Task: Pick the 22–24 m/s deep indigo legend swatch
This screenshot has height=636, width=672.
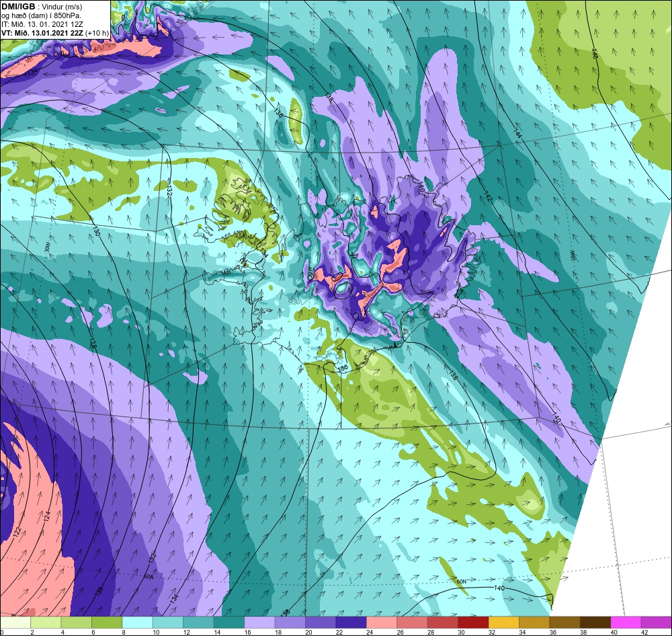Action: coord(351,623)
